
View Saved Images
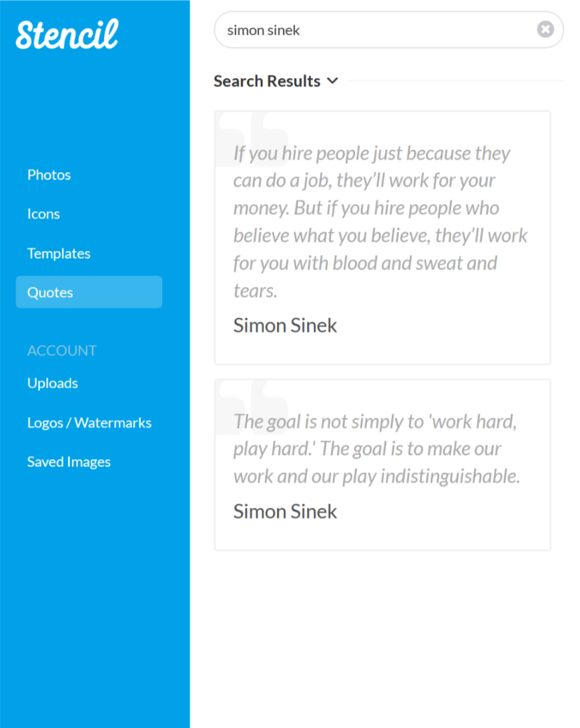(x=69, y=462)
